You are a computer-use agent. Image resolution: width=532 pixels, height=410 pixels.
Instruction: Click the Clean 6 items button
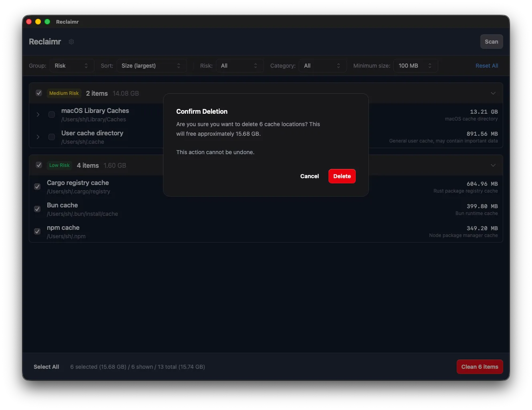pyautogui.click(x=480, y=366)
